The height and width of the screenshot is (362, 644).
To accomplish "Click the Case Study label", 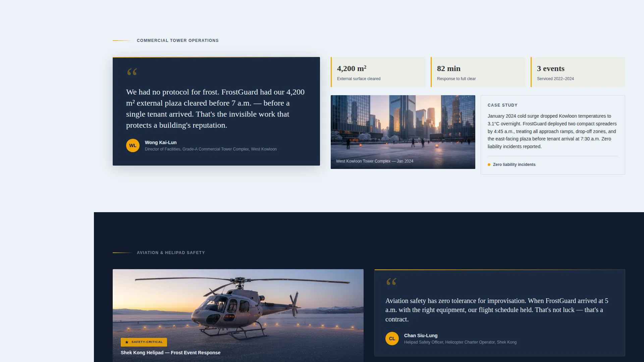I will tap(502, 105).
